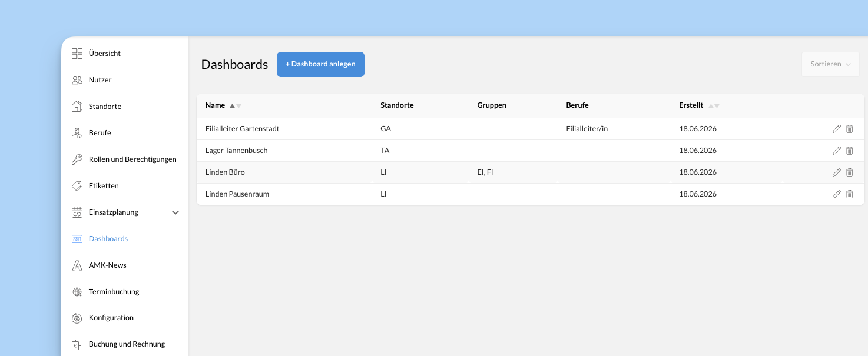Edit the Lager Tannenbusch dashboard
Image resolution: width=868 pixels, height=356 pixels.
(x=836, y=151)
